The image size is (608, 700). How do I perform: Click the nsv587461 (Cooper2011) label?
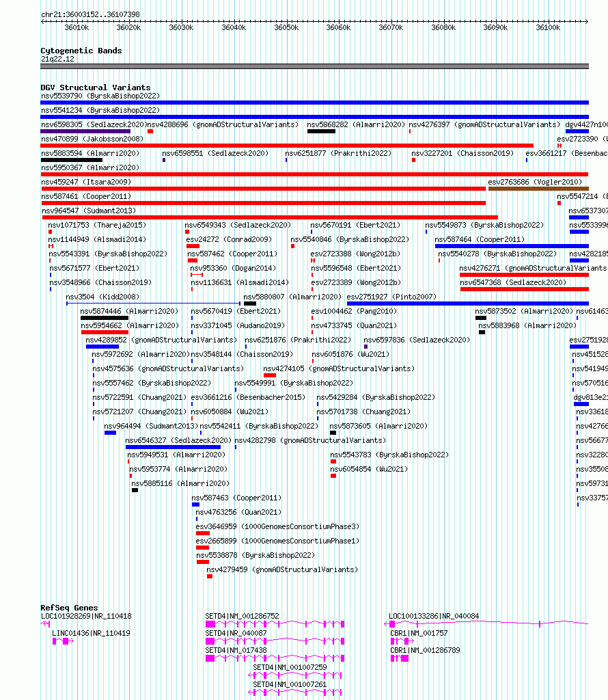pos(86,196)
